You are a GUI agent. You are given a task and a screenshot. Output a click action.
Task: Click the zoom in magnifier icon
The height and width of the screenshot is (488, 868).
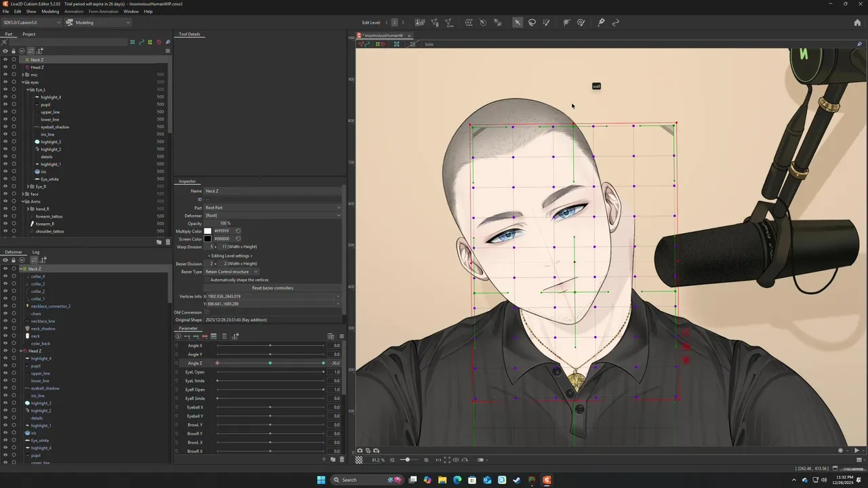[x=426, y=460]
